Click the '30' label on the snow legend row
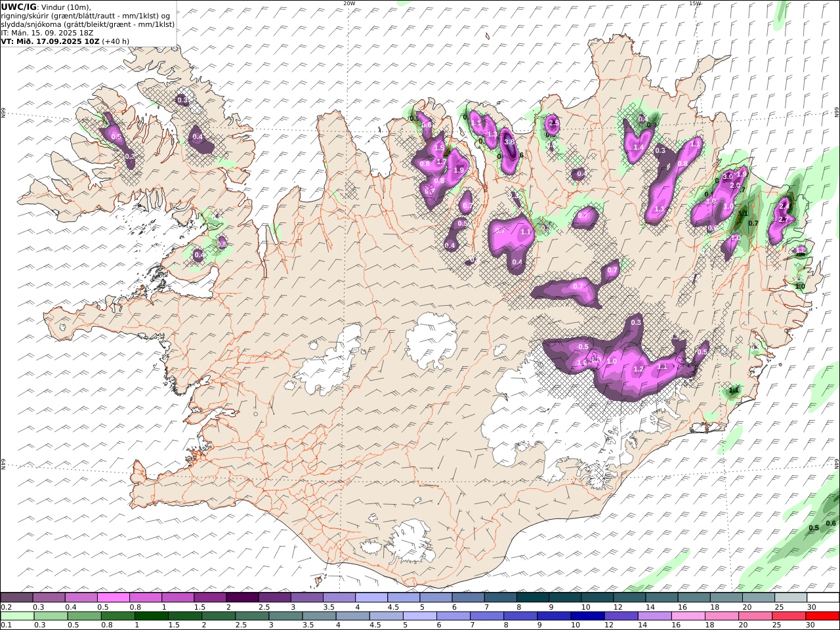 click(811, 606)
